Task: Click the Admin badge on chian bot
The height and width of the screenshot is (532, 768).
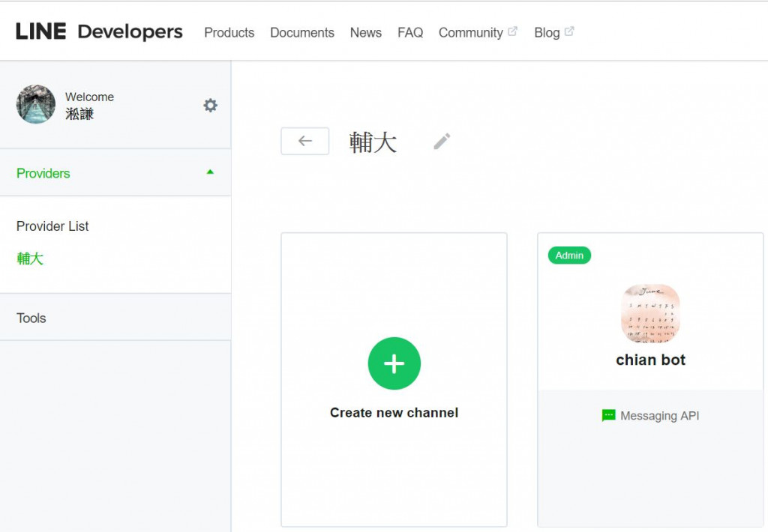Action: tap(569, 256)
